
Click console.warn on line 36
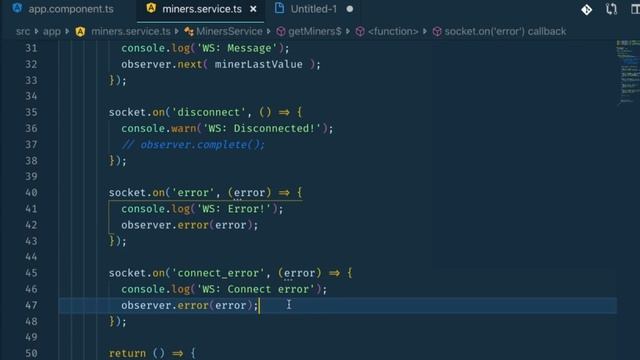tap(158, 129)
